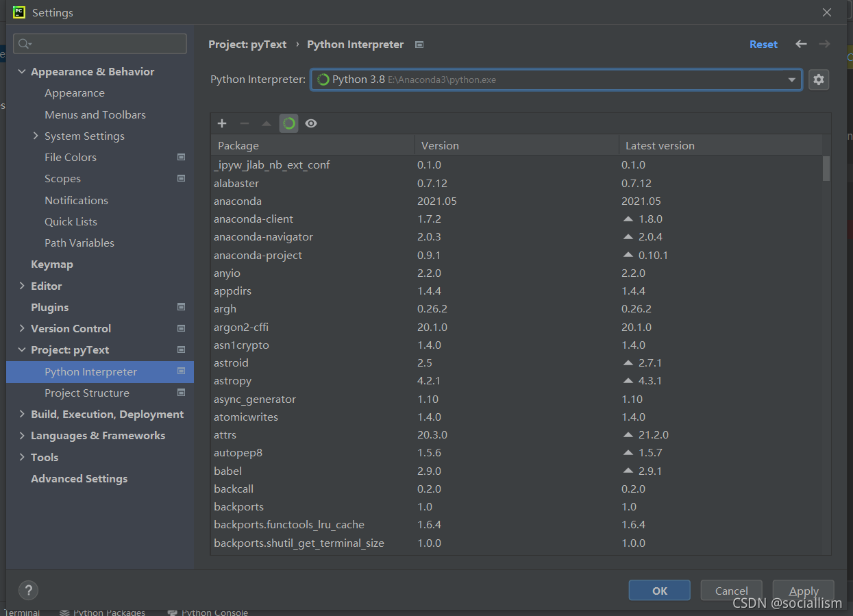Click project-level icon beside Project Structure
The height and width of the screenshot is (616, 853).
point(181,393)
